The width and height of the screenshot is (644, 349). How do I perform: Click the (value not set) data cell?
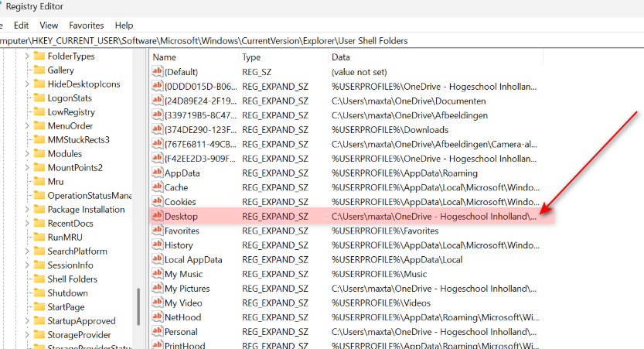pyautogui.click(x=359, y=72)
